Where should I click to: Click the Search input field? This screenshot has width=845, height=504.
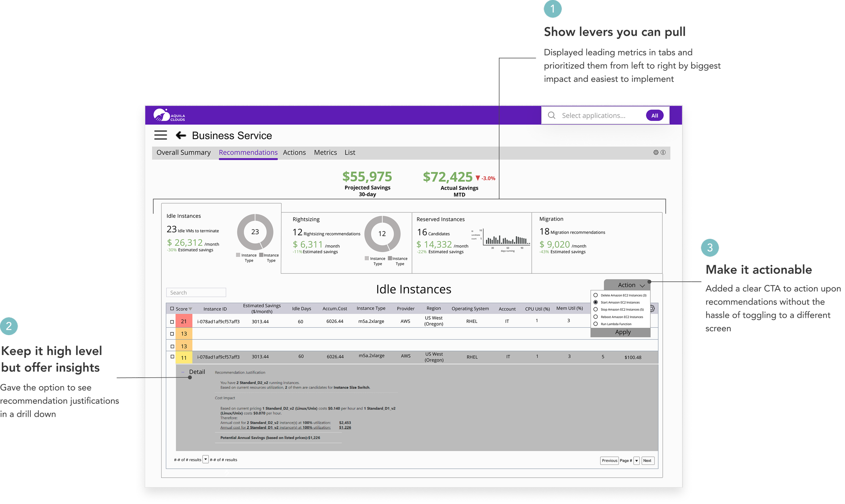point(196,293)
